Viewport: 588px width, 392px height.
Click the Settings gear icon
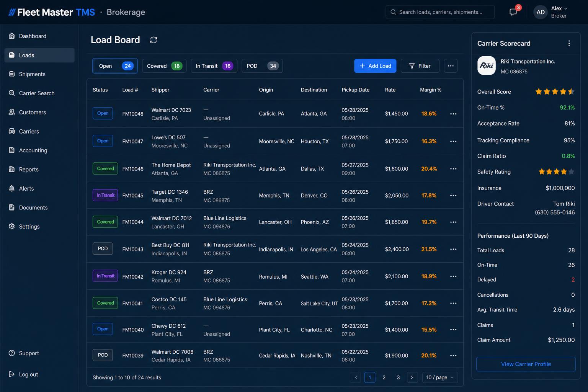[x=12, y=226]
